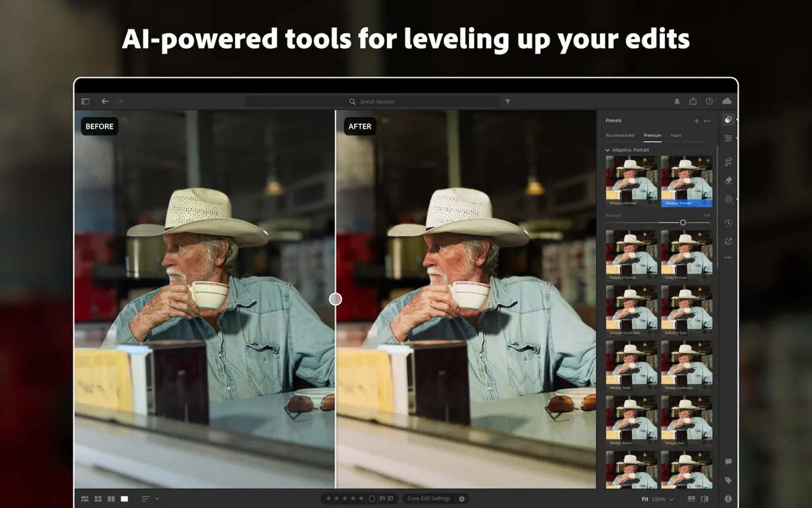Apply the Texture Hair preset
The height and width of the screenshot is (508, 812).
(x=686, y=421)
